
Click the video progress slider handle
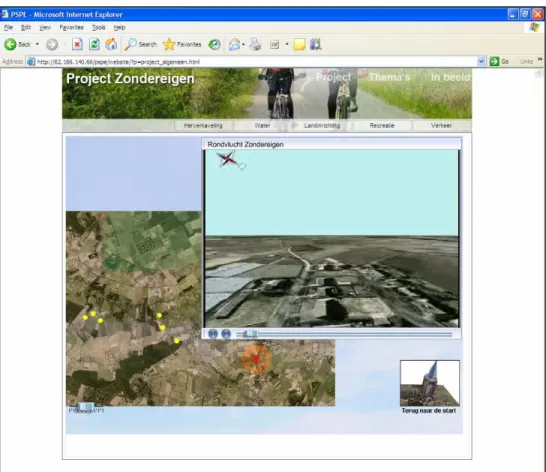250,334
